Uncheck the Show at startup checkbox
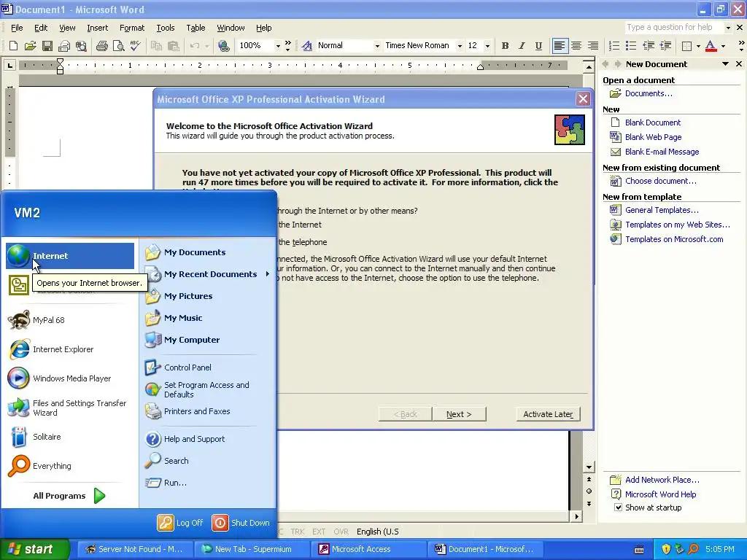 618,507
